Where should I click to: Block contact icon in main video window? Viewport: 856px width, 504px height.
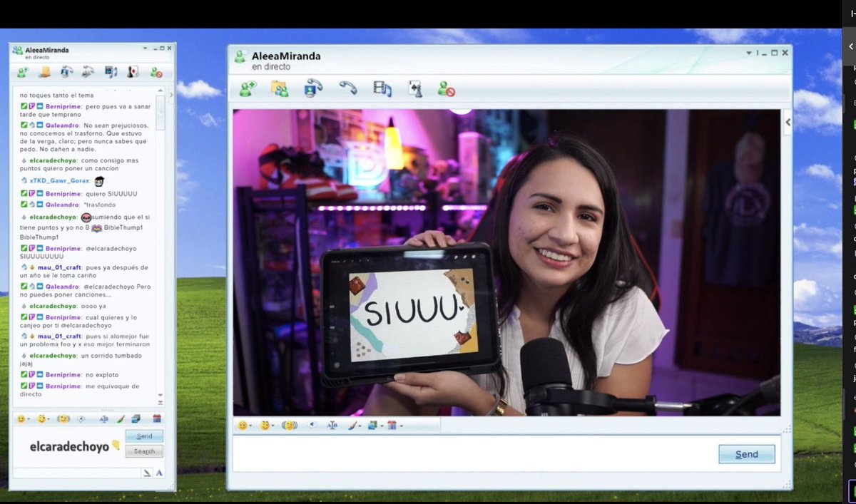(447, 88)
